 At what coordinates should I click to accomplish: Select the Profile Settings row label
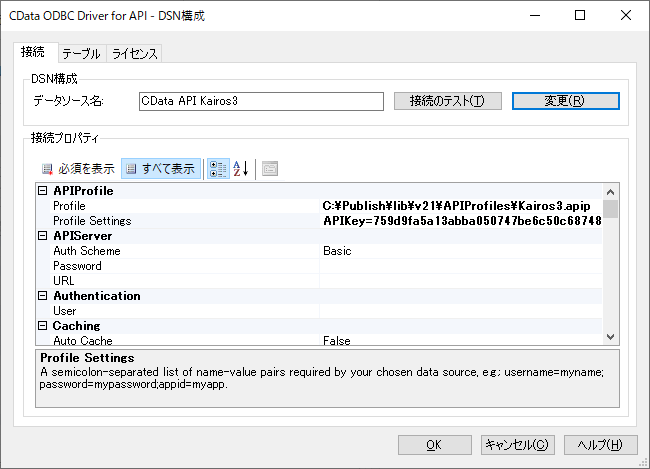pyautogui.click(x=92, y=221)
